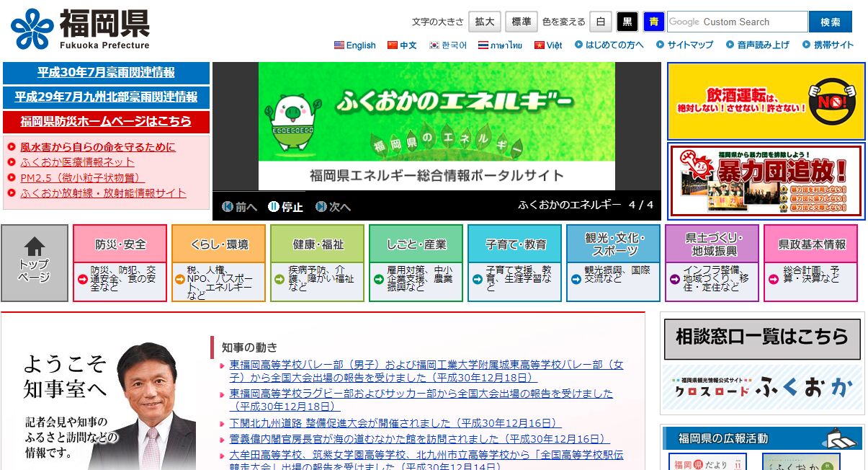Enlarge text size with 拡大 button
The width and height of the screenshot is (868, 470).
click(x=485, y=22)
